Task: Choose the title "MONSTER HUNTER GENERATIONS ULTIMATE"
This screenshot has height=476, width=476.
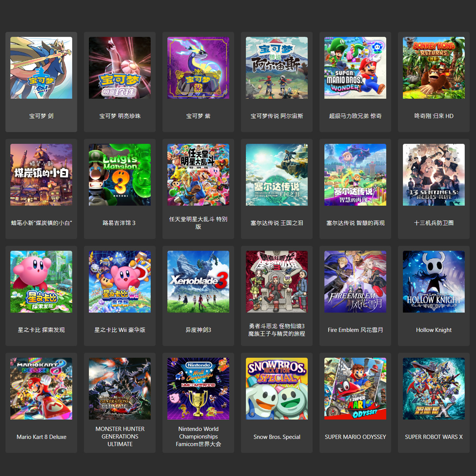Action: coord(120,437)
